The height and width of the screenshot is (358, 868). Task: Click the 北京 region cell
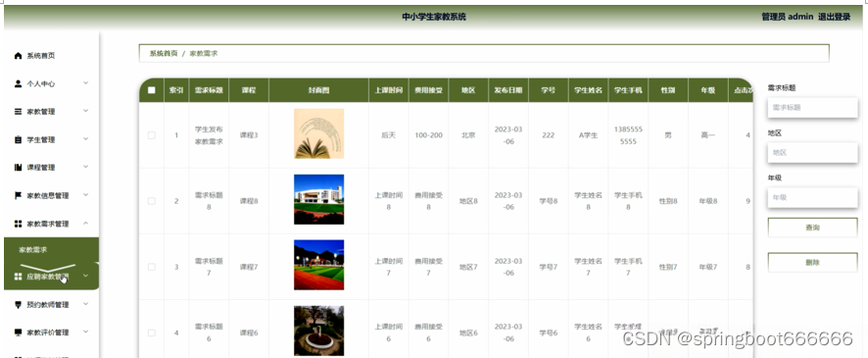(x=468, y=135)
